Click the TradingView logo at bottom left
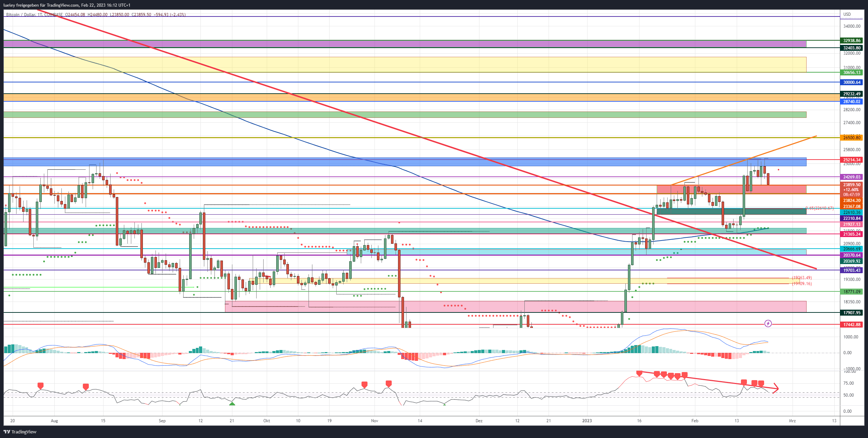868x438 pixels. (20, 432)
